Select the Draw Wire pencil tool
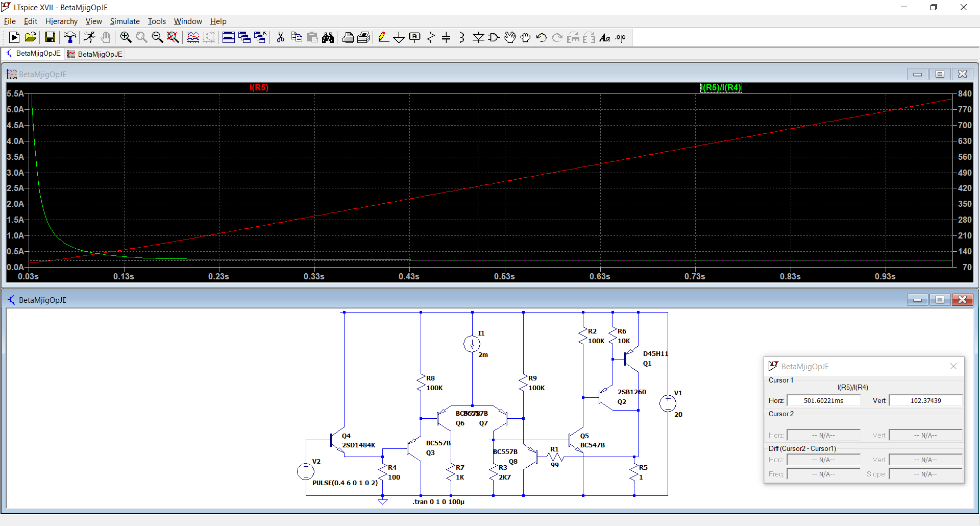Viewport: 980px width, 526px height. click(x=383, y=37)
